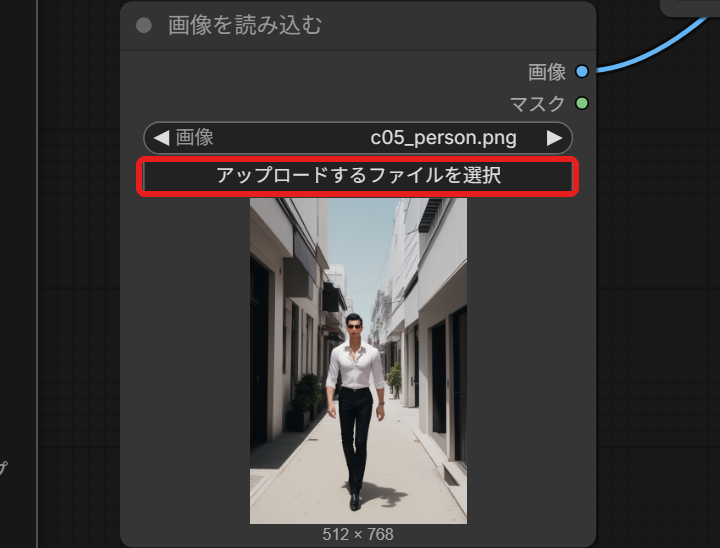Toggle node collapse dot beside 画像を読み込む

pyautogui.click(x=144, y=25)
